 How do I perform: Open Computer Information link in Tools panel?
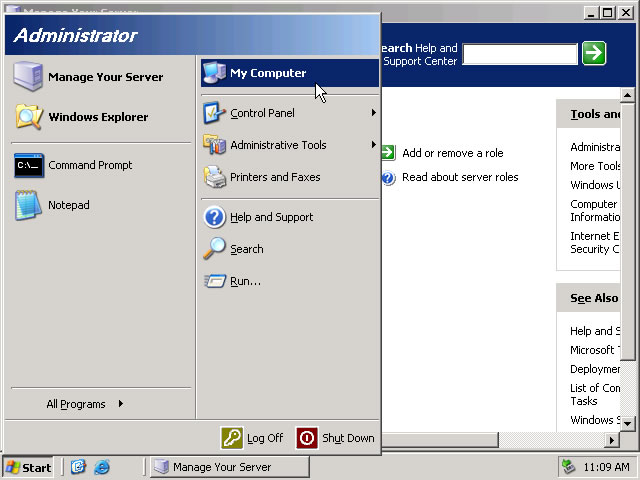tap(595, 210)
